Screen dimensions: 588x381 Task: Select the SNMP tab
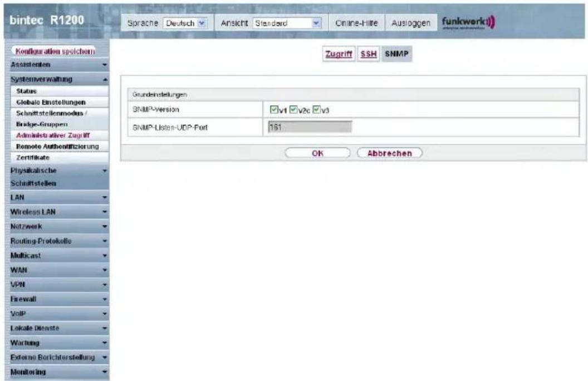(396, 54)
